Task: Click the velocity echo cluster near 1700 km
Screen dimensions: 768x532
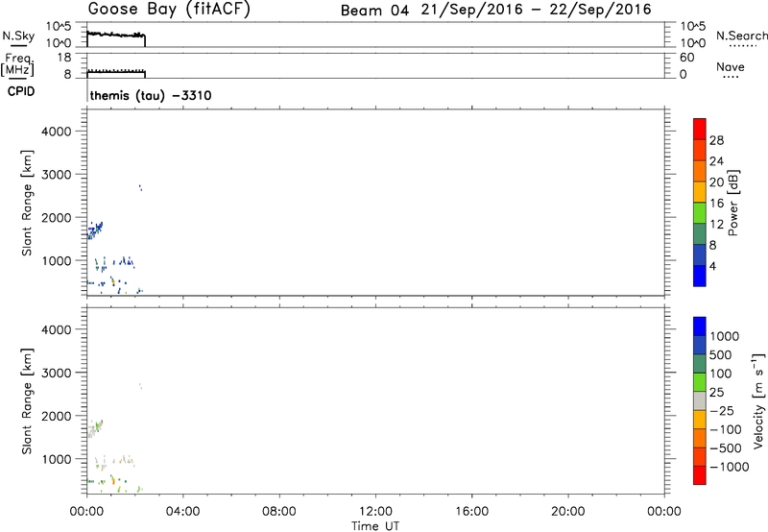Action: 94,428
